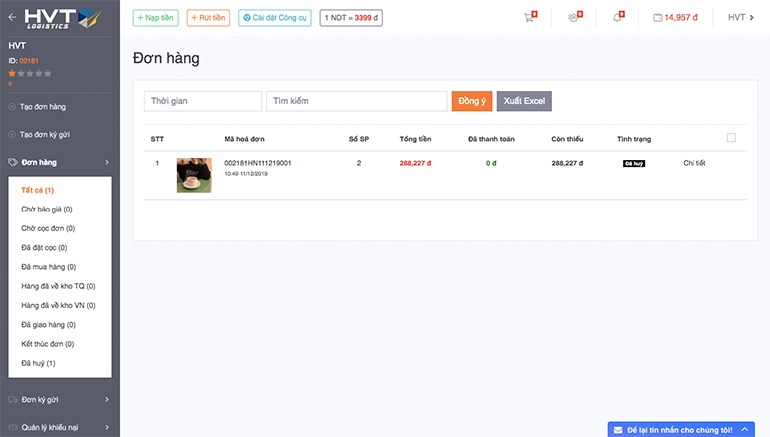Click the Xuất Excel button
This screenshot has width=770, height=437.
click(x=524, y=101)
